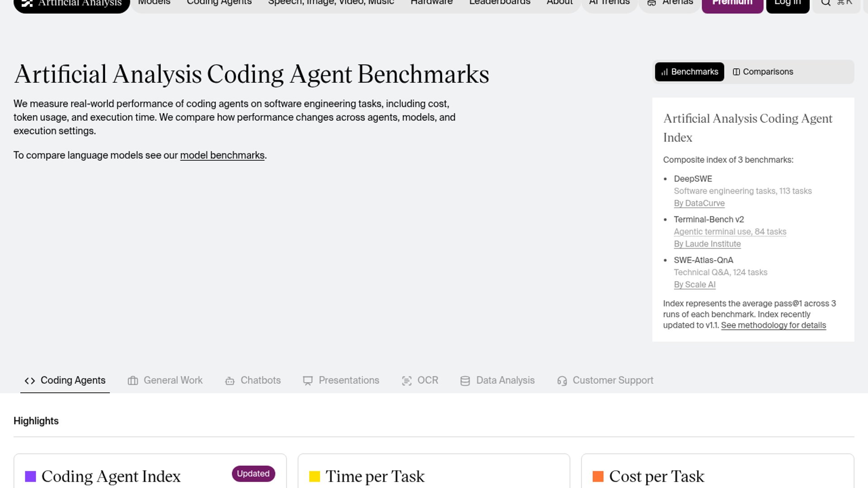Select the Data Analysis tab
Screen dimensions: 868x488
pyautogui.click(x=497, y=380)
